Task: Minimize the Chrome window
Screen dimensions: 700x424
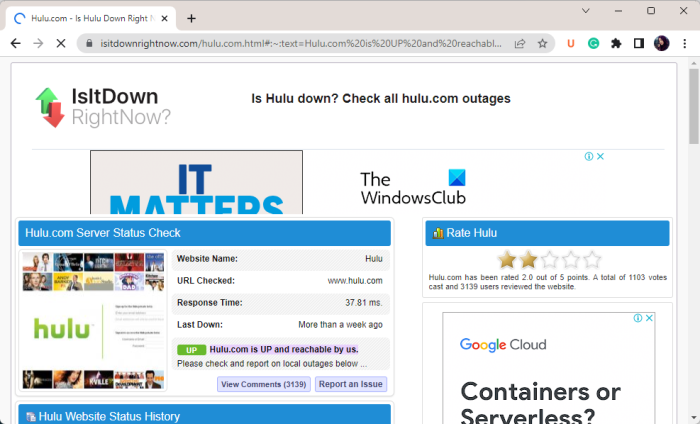Action: tap(618, 11)
